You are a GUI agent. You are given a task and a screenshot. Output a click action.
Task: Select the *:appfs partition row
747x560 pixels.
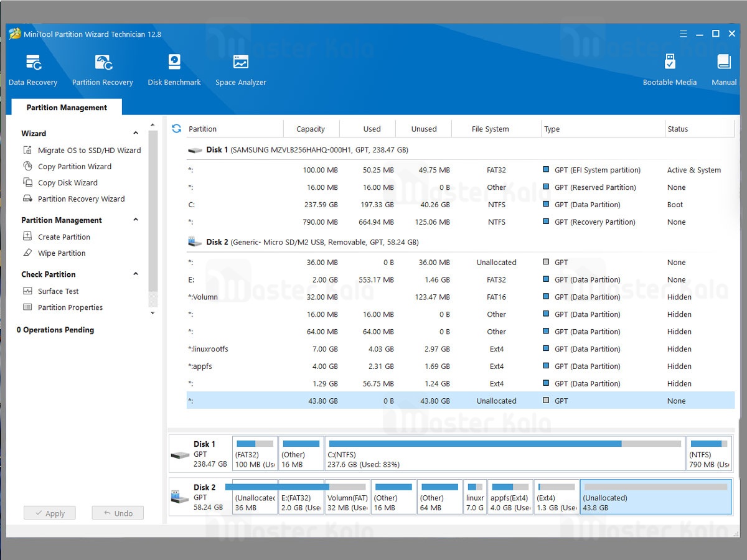point(461,366)
